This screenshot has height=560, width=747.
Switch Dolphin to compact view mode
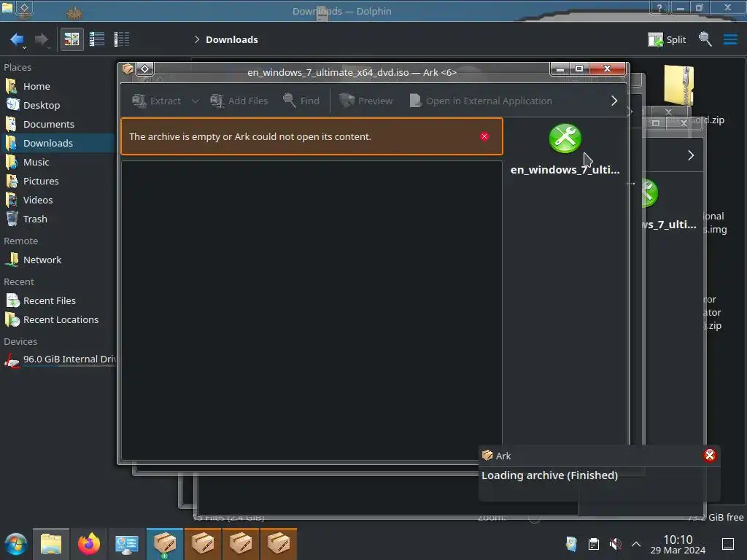[97, 39]
